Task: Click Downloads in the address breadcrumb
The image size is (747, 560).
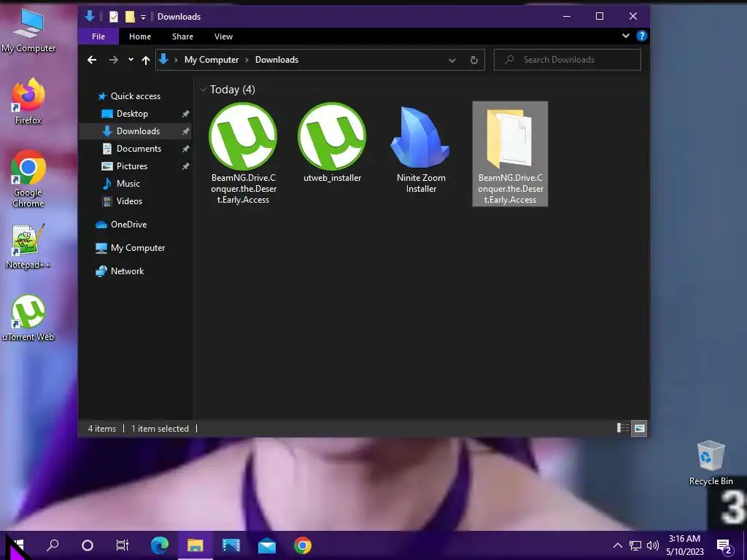Action: pyautogui.click(x=276, y=60)
